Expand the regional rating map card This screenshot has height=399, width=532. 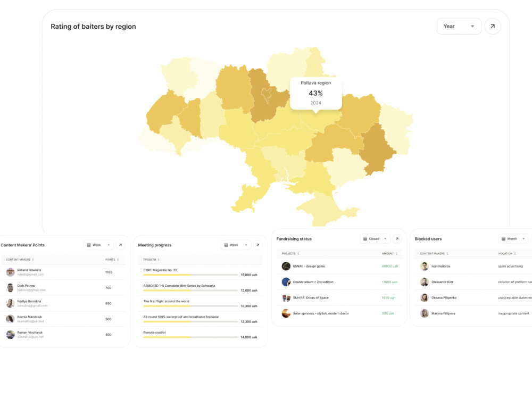[x=492, y=26]
